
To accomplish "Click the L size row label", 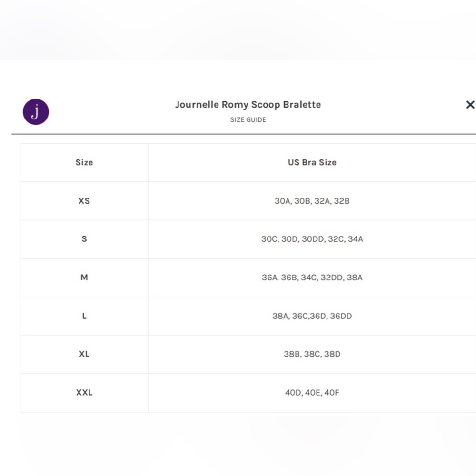I will click(x=84, y=316).
